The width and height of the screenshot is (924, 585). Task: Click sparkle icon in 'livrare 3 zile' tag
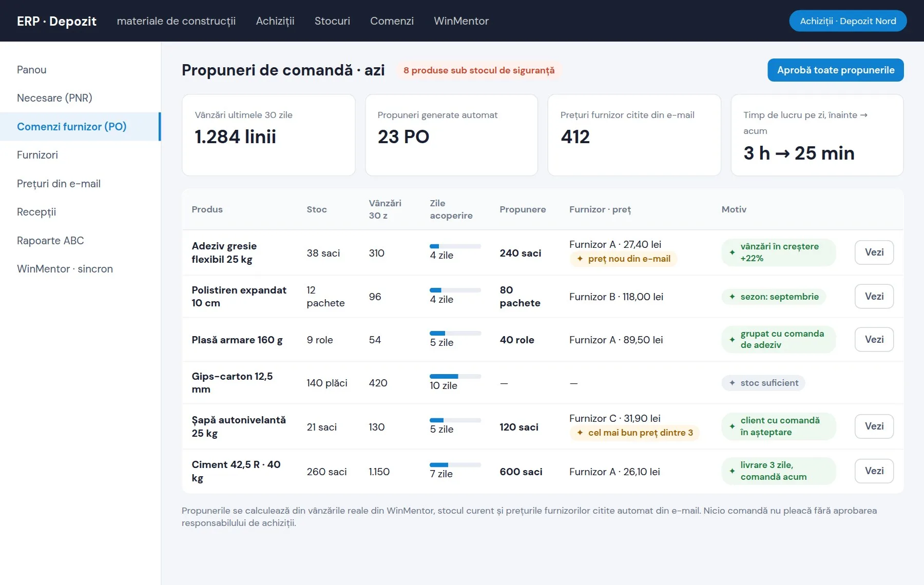pos(732,471)
